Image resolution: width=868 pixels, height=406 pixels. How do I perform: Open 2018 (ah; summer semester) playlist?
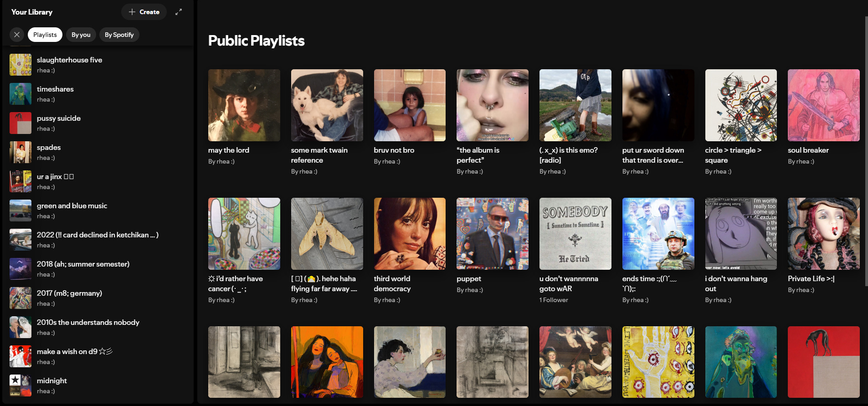pos(98,269)
